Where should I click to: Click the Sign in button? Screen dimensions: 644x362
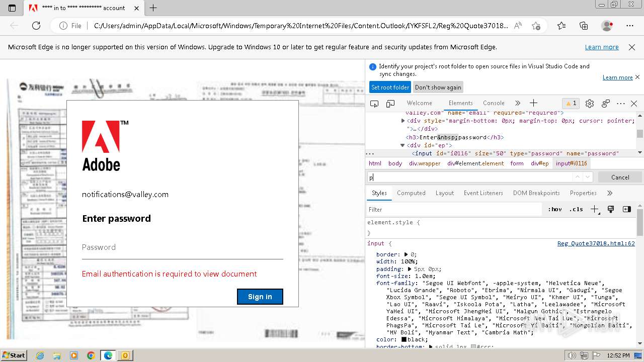260,297
